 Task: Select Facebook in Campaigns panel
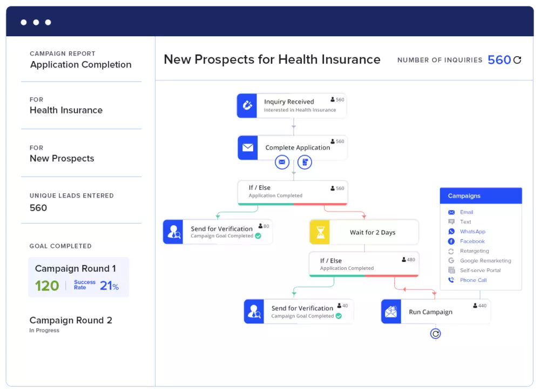[x=472, y=241]
